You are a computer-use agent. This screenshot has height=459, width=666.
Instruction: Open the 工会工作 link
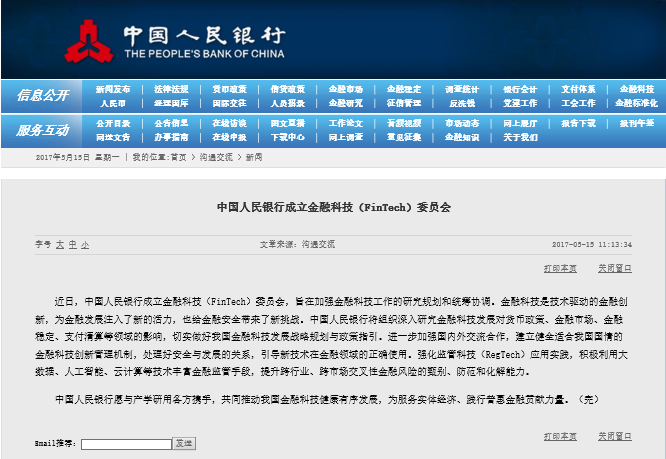[x=579, y=103]
